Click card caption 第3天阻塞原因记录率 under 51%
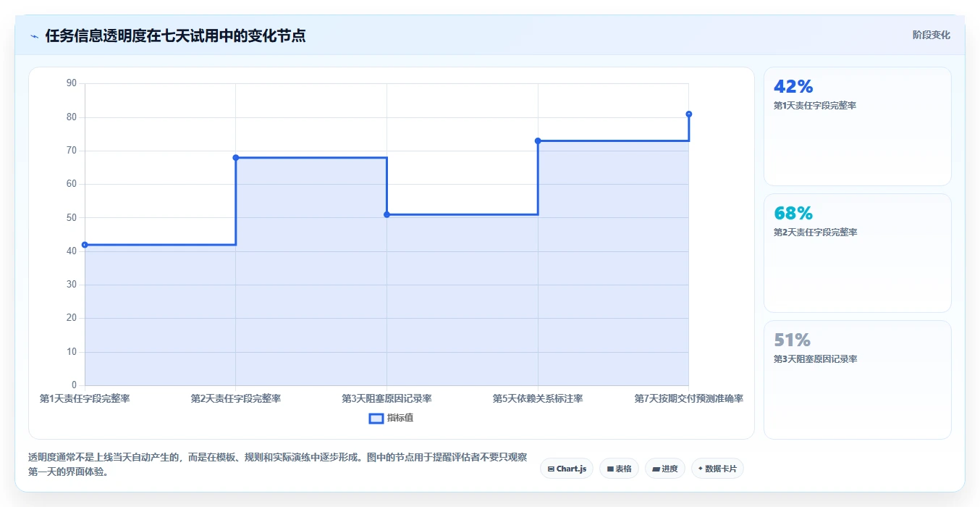Screen dimensions: 980x507 point(815,359)
